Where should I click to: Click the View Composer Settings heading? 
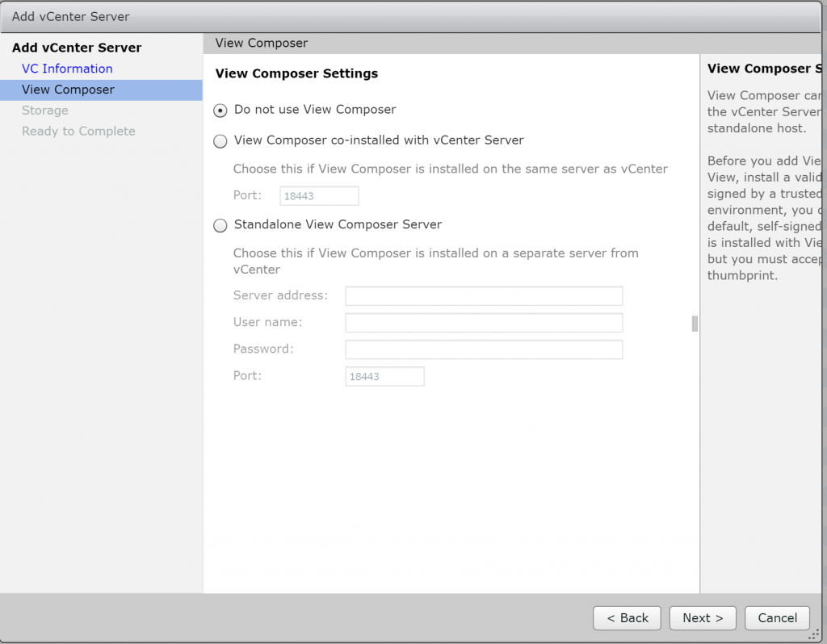[296, 73]
